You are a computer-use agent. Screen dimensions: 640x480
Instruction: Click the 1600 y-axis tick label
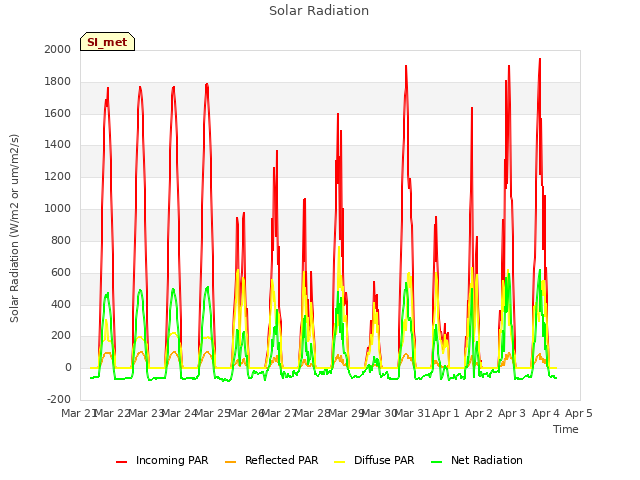click(58, 113)
